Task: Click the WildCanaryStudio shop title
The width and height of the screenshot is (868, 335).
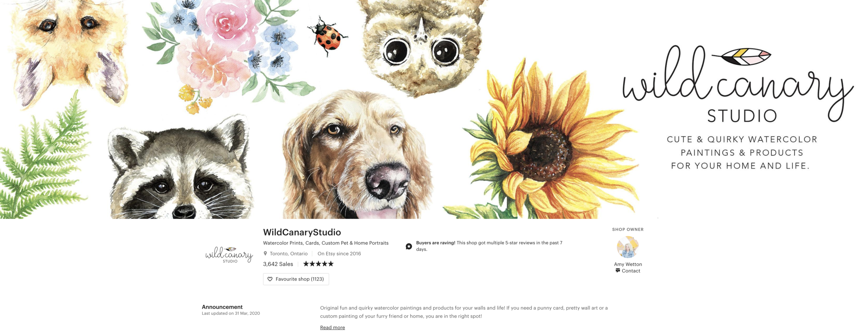Action: click(302, 232)
